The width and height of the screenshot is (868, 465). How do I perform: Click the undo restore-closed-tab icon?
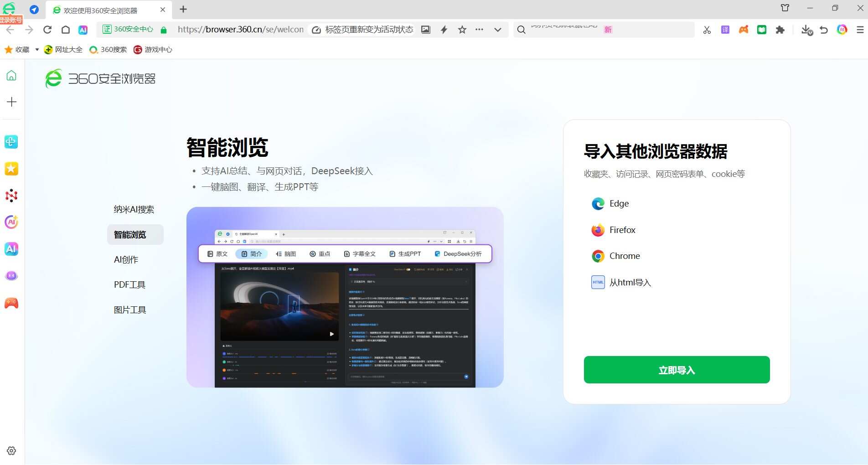(824, 30)
